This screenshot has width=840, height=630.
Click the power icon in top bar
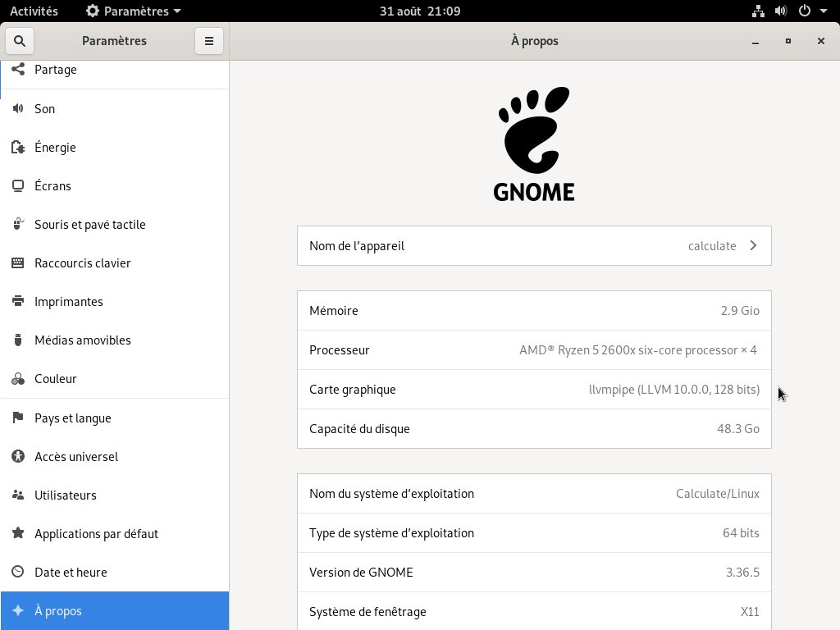[x=804, y=11]
